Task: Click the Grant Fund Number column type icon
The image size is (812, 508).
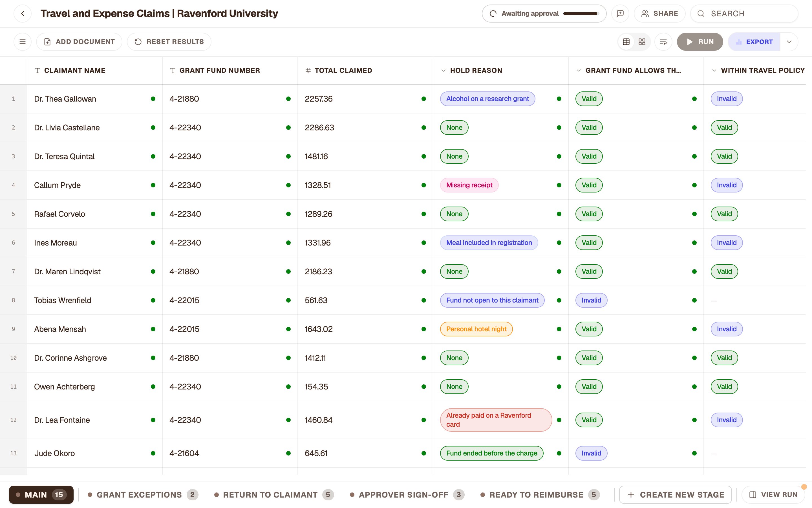Action: click(x=173, y=71)
